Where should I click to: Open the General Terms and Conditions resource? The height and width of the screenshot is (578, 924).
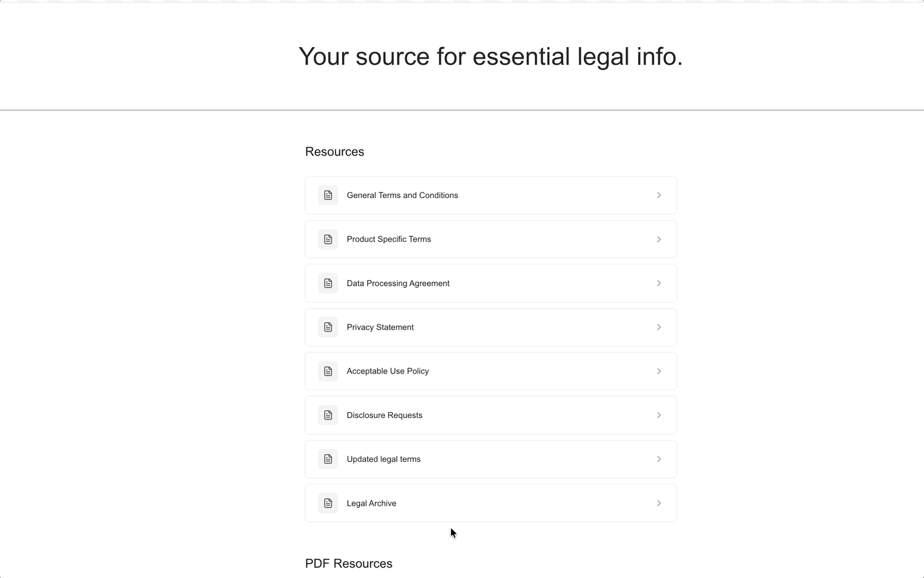point(490,195)
